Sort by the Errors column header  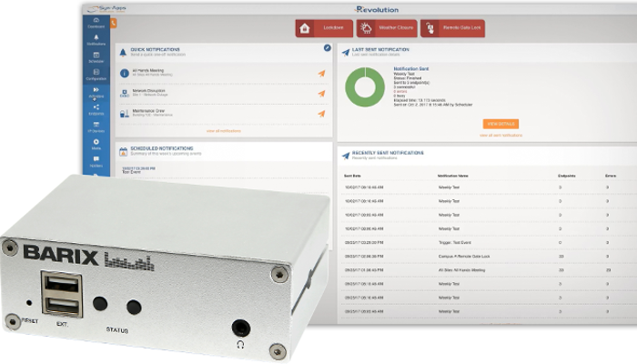click(611, 176)
